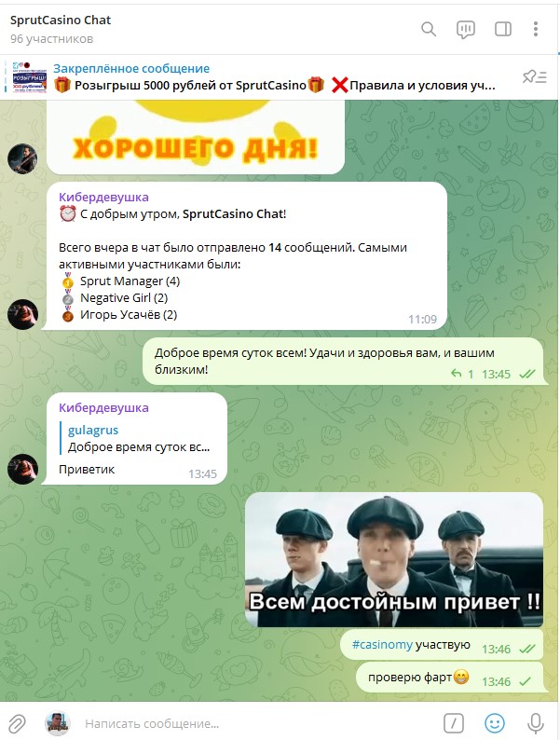Viewport: 560px width, 740px height.
Task: Record voice message with microphone icon
Action: 536,723
